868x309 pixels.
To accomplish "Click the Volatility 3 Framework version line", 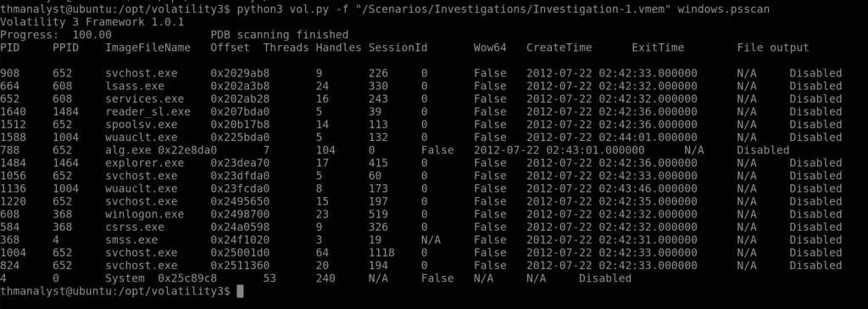I will (x=92, y=22).
